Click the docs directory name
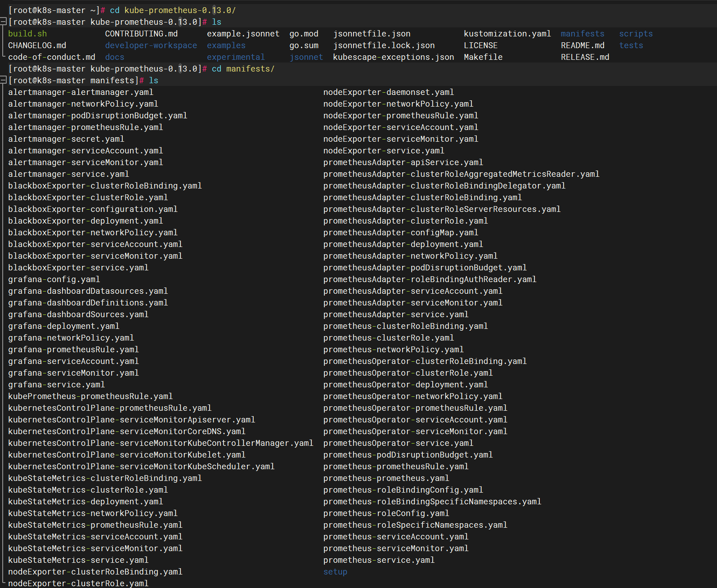The height and width of the screenshot is (588, 717). pos(115,57)
